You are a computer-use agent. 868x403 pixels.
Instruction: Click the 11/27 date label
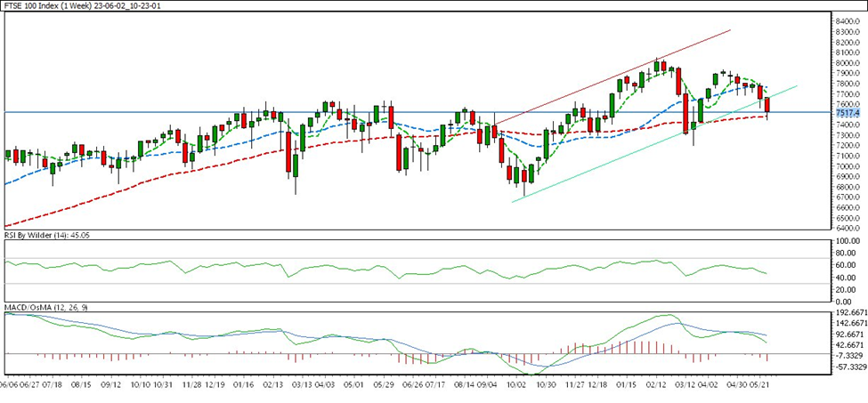click(576, 383)
